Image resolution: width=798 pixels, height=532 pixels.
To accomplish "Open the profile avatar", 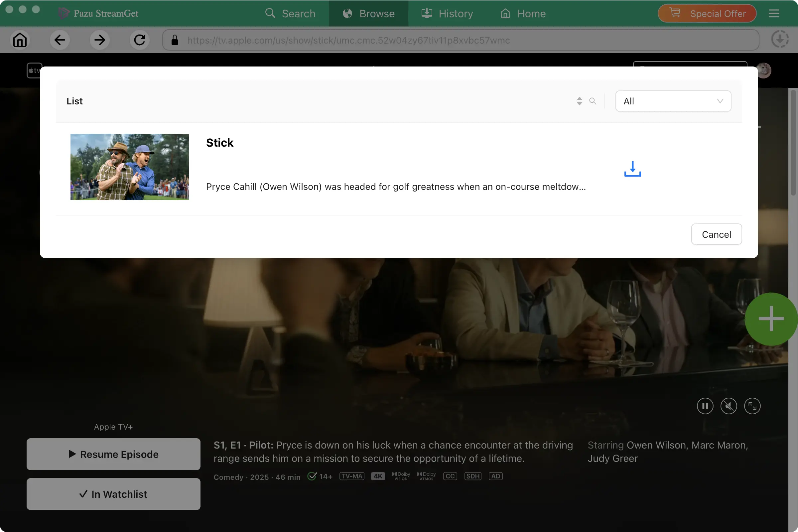I will [764, 70].
